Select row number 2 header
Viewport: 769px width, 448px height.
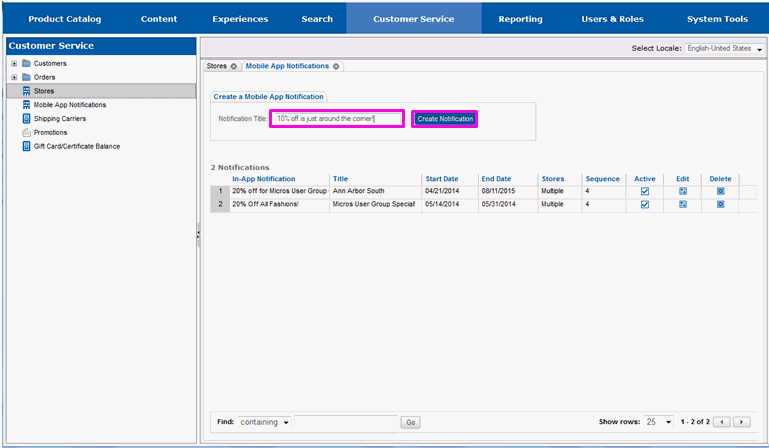coord(220,205)
